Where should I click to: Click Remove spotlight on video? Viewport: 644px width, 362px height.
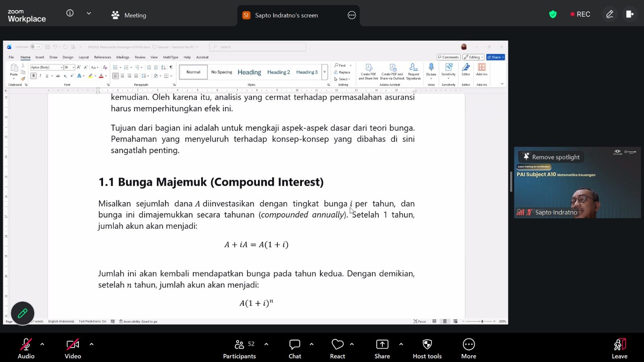pyautogui.click(x=551, y=157)
